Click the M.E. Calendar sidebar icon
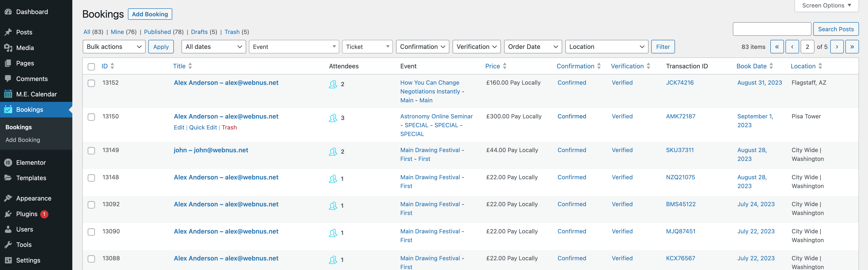 (x=8, y=94)
